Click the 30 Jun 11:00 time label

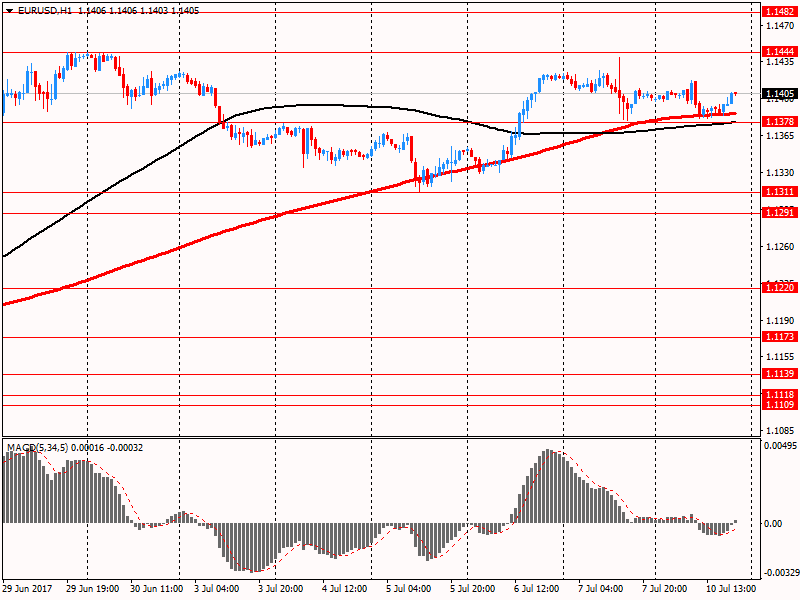coord(156,589)
